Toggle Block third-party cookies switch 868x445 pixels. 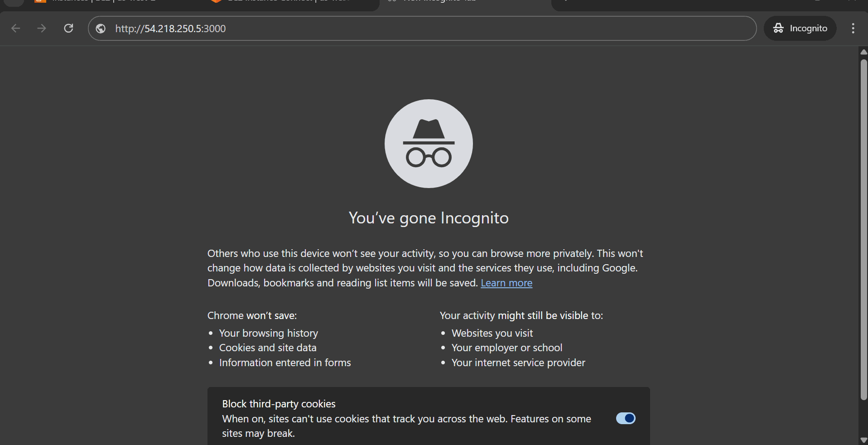pos(626,418)
